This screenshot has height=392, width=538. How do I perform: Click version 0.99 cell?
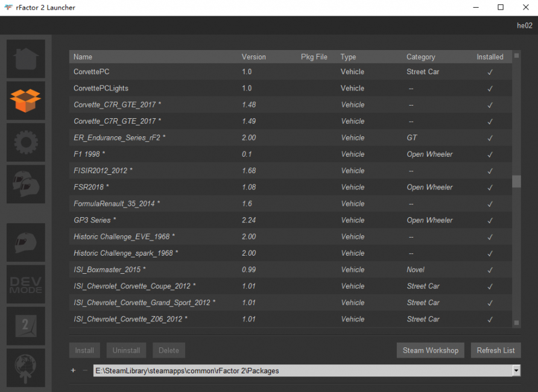[x=248, y=270]
